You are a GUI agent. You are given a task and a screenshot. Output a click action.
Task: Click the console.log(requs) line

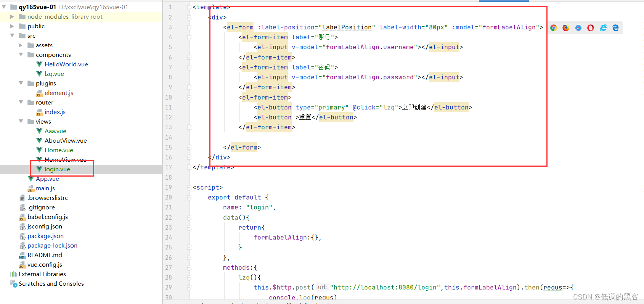click(x=303, y=298)
